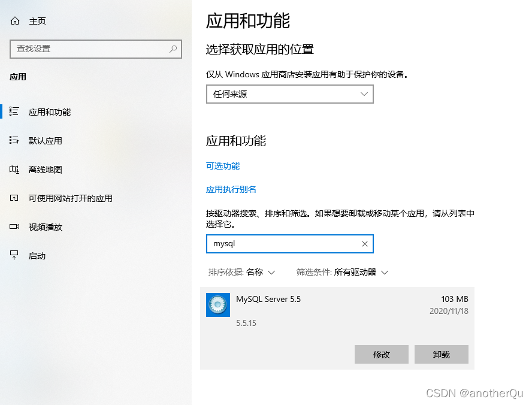Click the 离线地图 map icon
The width and height of the screenshot is (532, 405).
tap(14, 170)
